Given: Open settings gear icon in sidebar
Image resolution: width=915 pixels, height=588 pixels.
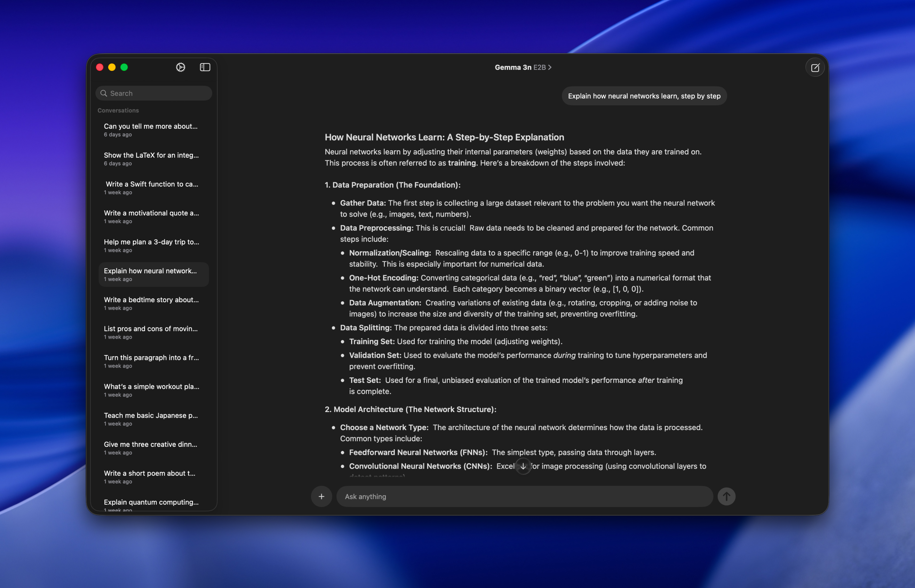Looking at the screenshot, I should click(181, 67).
